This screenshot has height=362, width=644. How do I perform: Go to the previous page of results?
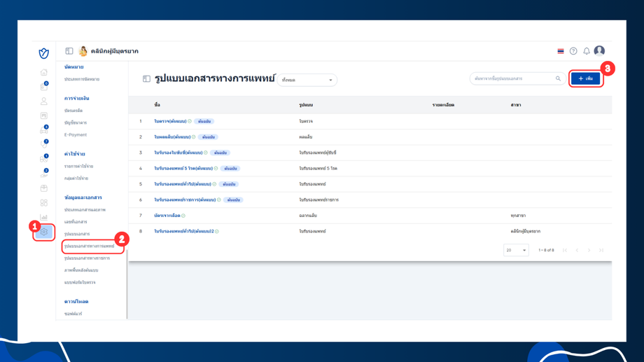coord(577,250)
